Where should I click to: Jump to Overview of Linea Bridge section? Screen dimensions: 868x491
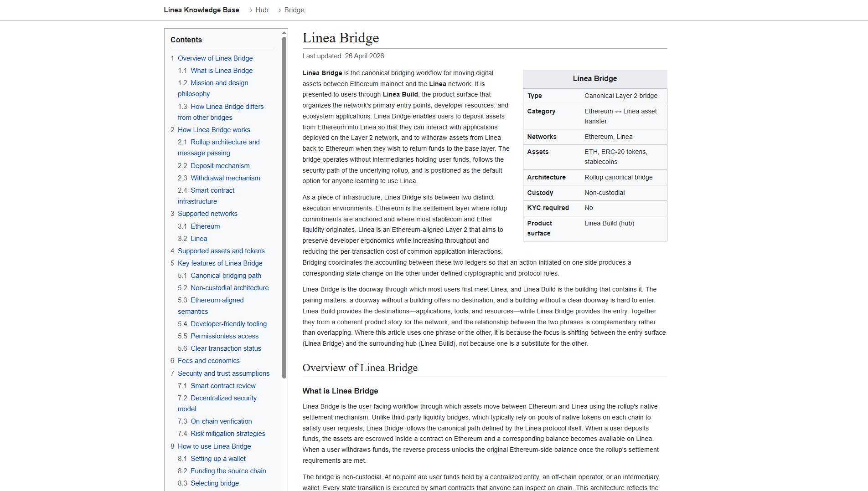point(215,58)
